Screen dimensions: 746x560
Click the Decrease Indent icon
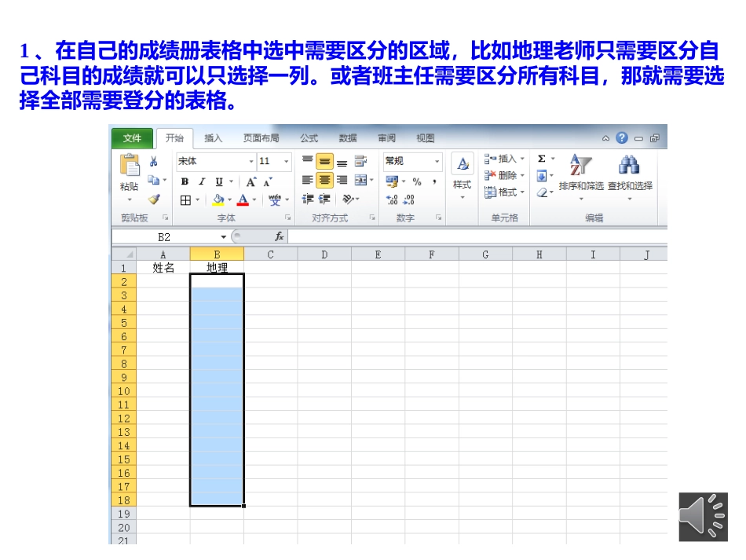[307, 199]
